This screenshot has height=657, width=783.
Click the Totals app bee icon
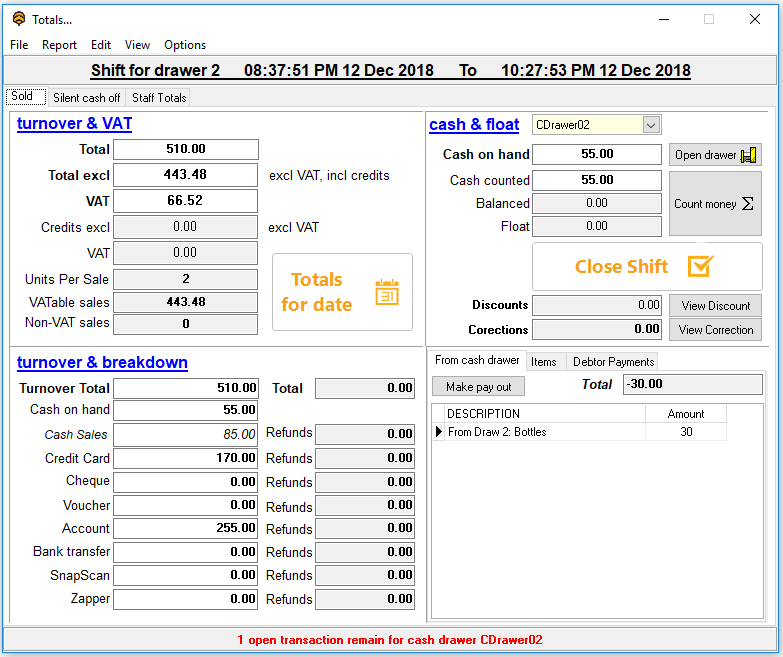click(18, 19)
